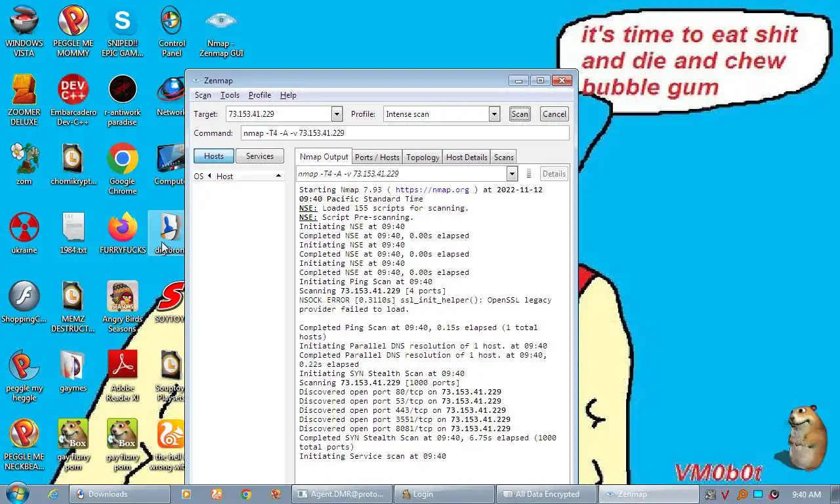Expand the Profile dropdown arrow
Viewport: 840px width, 504px height.
494,114
